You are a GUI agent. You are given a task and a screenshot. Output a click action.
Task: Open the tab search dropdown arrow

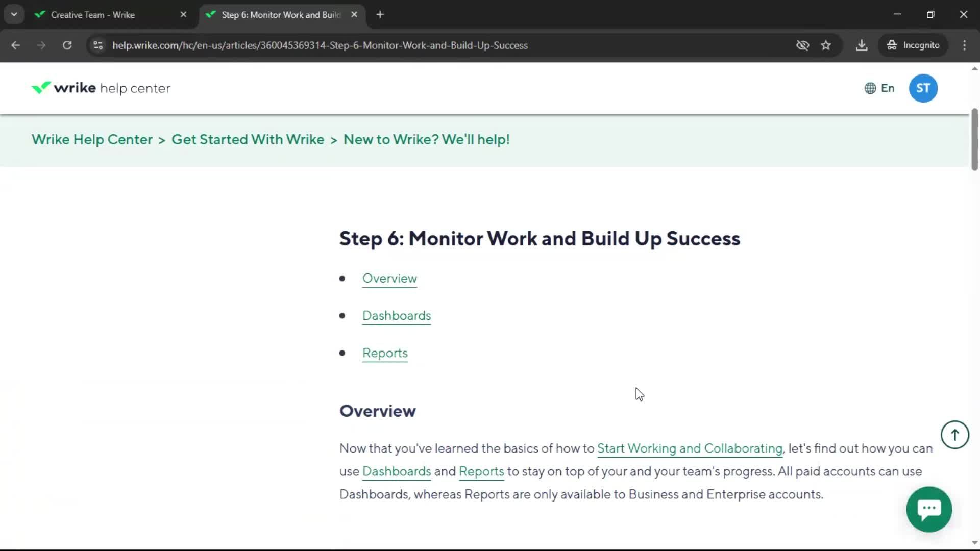(14, 14)
